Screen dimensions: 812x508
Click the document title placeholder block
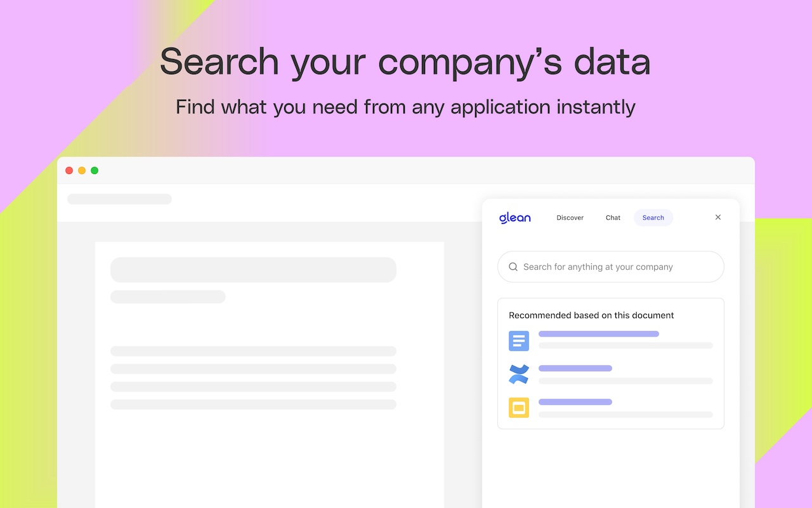[x=253, y=270]
